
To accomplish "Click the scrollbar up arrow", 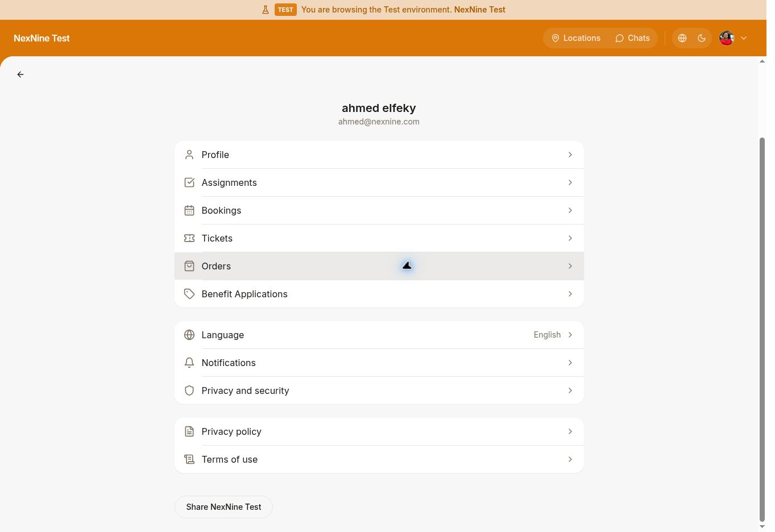I will pyautogui.click(x=762, y=61).
